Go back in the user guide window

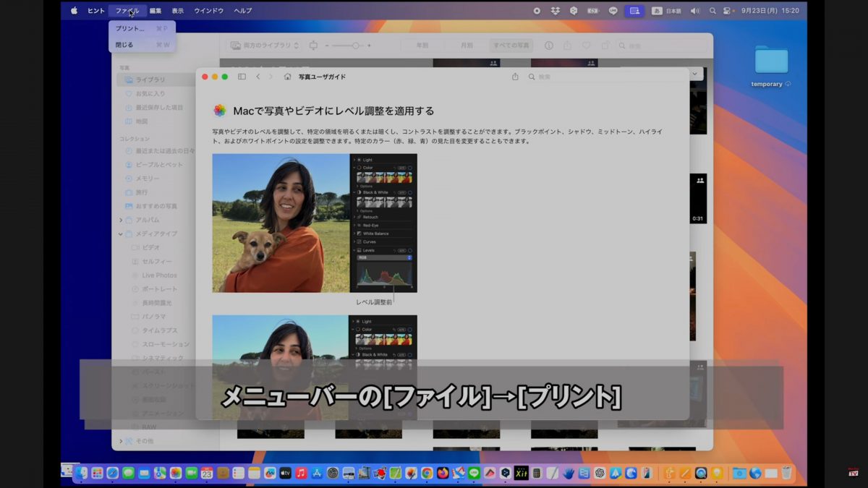[258, 77]
